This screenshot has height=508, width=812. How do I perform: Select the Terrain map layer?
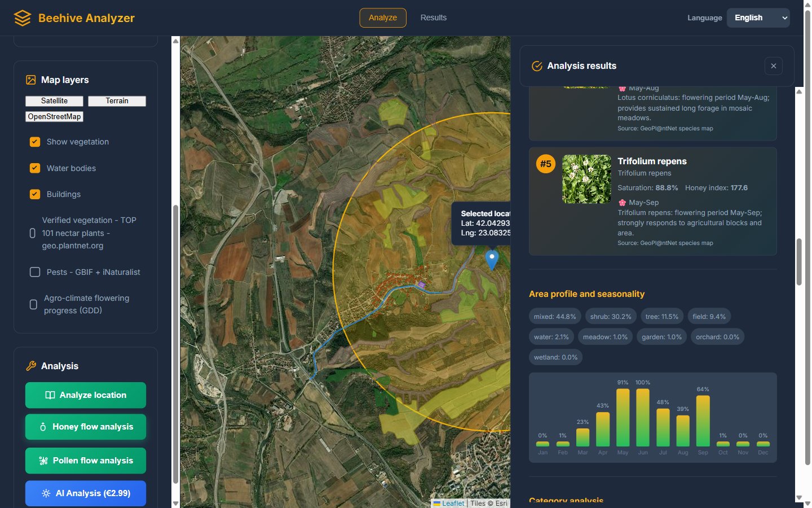click(x=117, y=101)
